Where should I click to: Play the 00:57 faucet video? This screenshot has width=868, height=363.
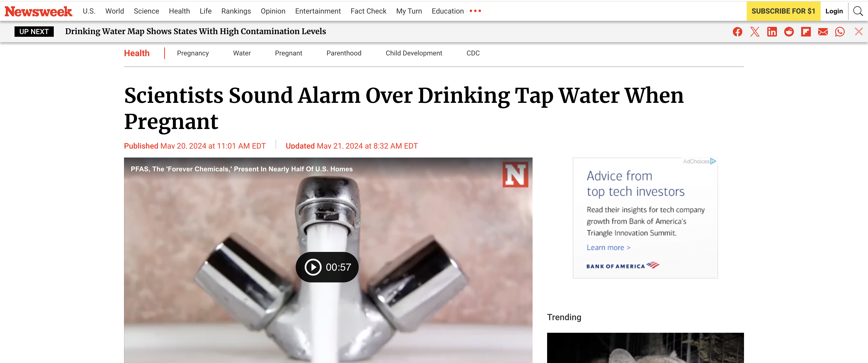pyautogui.click(x=327, y=267)
